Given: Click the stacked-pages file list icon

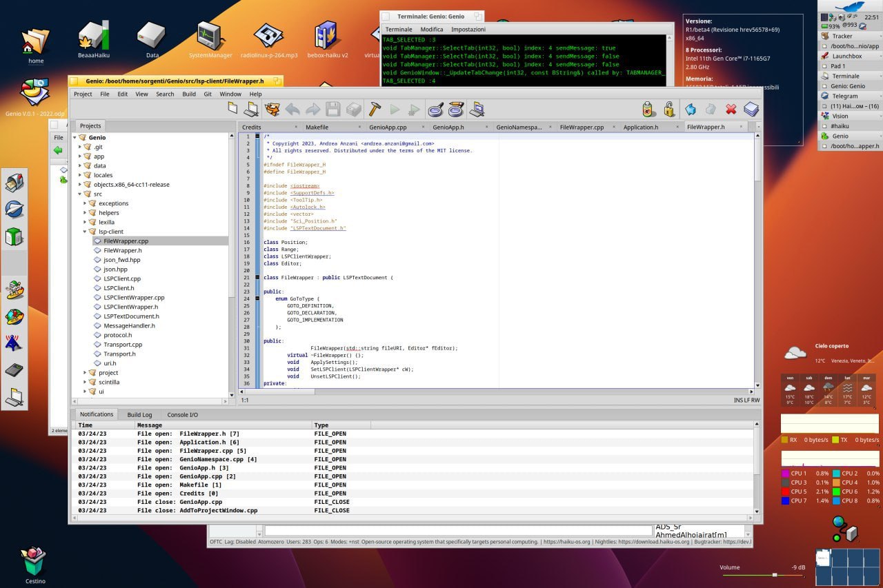Looking at the screenshot, I should tap(751, 109).
